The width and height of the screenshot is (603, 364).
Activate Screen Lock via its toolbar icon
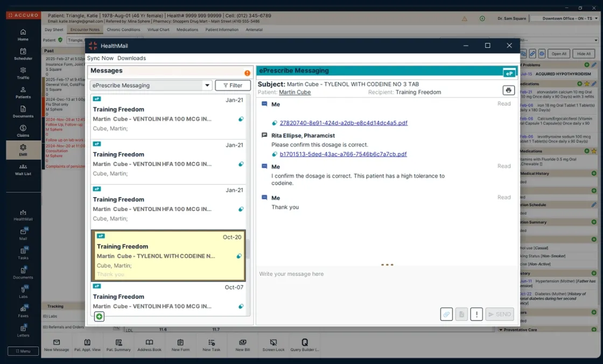[x=274, y=345]
